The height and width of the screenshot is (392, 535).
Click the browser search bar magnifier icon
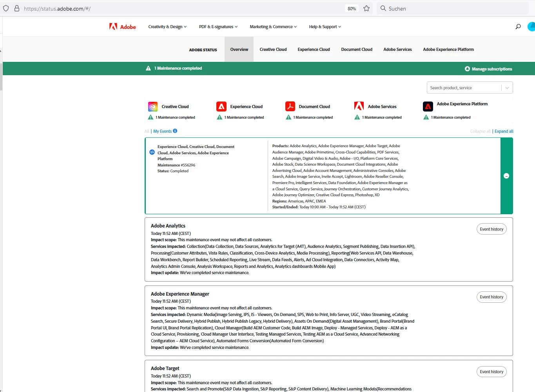pos(383,8)
